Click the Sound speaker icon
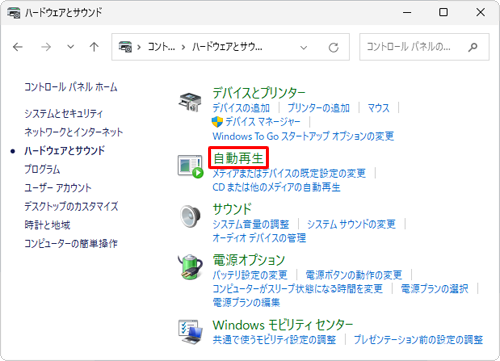The image size is (500, 361). (x=190, y=217)
